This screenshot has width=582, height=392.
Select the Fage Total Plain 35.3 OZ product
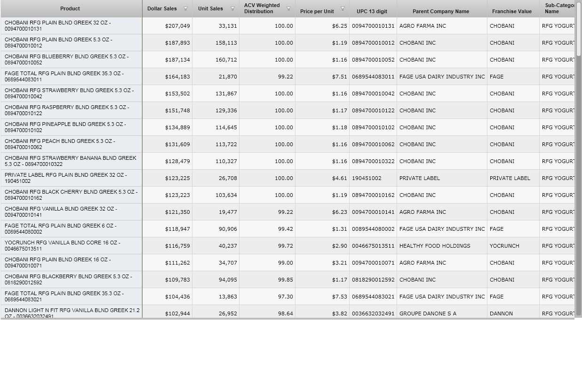[71, 77]
